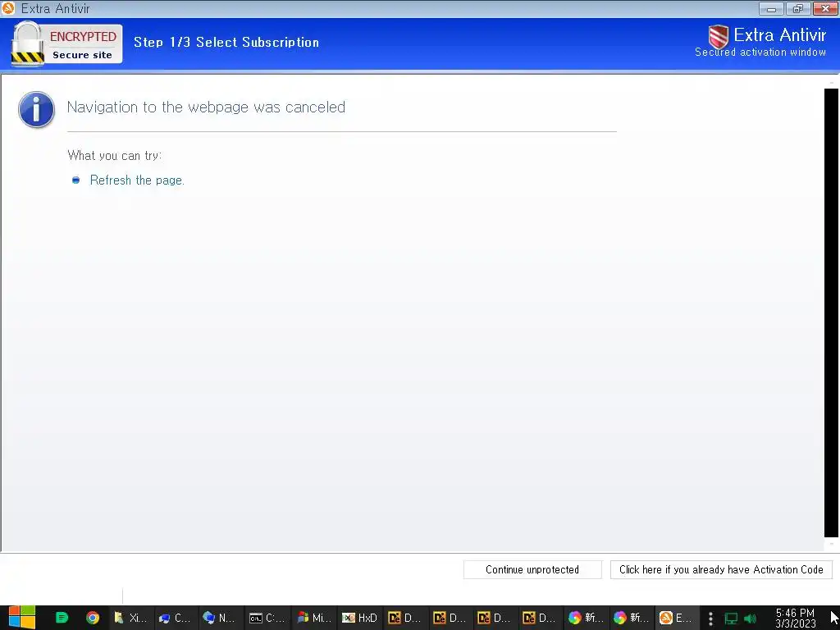Switch to the Mi... taskbar window

click(x=314, y=618)
